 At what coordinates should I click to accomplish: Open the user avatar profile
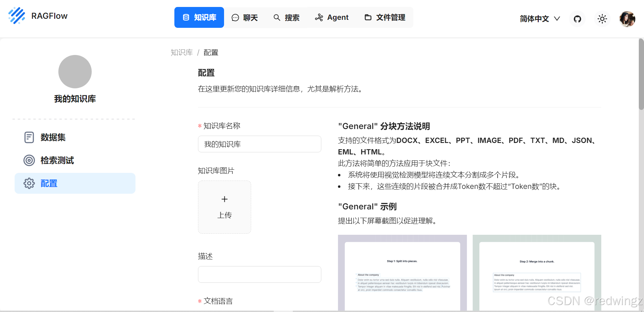pos(627,19)
